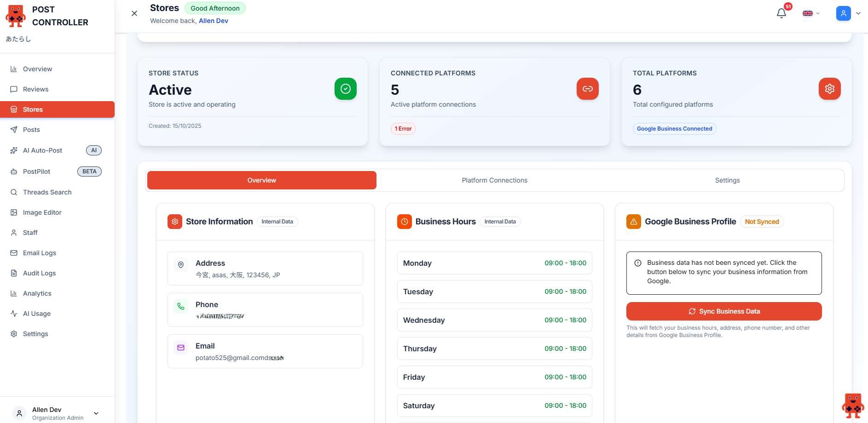Close the sidebar with X icon
Screen dimensions: 868x423
coord(134,13)
